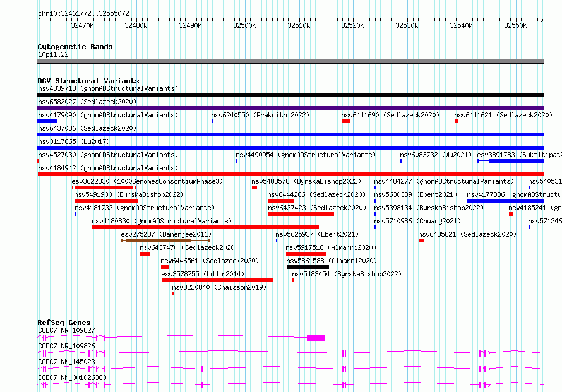
Task: Select the magenta CCDC7 NR_109827 exon block
Action: pyautogui.click(x=316, y=338)
